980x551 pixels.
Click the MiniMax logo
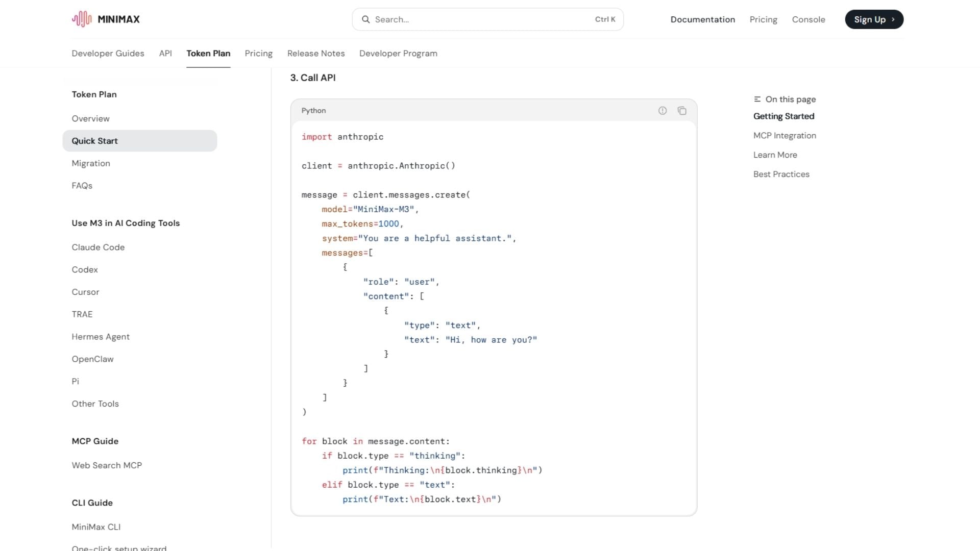coord(106,19)
